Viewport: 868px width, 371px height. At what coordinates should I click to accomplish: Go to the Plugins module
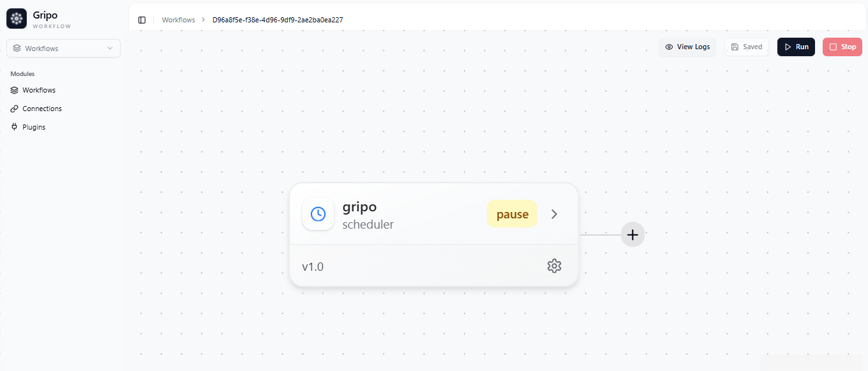[x=34, y=127]
